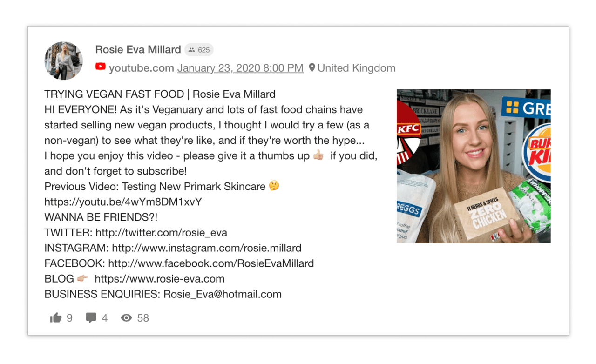Click the red YouTube play icon
This screenshot has width=596, height=364.
[100, 67]
